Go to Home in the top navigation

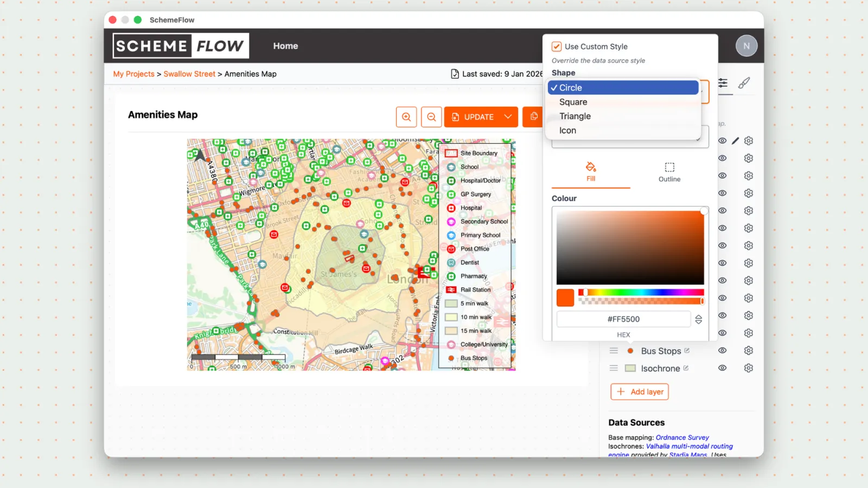(x=285, y=46)
